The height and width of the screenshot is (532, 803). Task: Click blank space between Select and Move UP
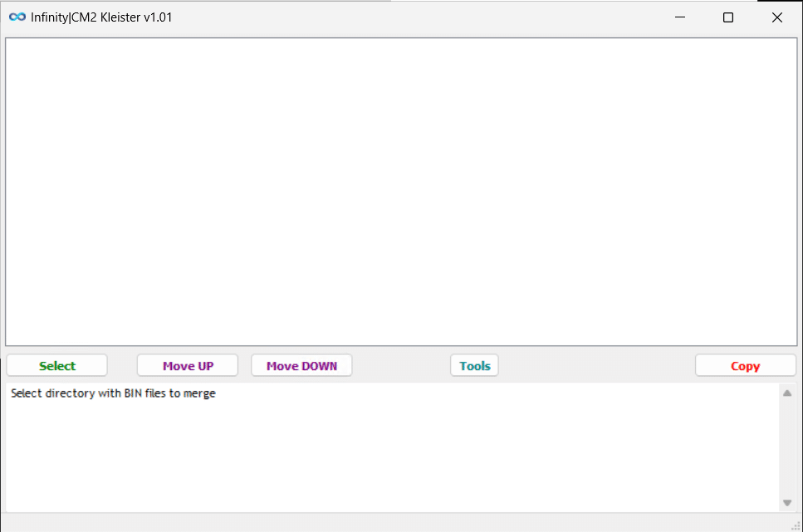click(x=122, y=366)
